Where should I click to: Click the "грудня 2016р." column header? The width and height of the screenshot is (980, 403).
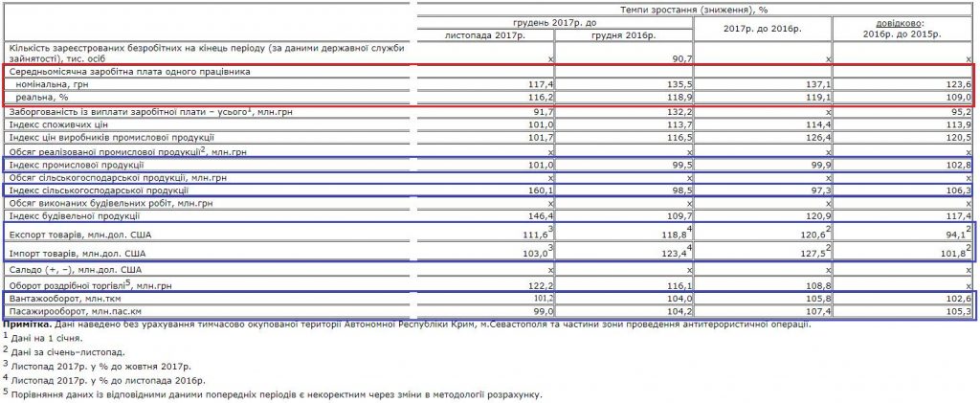tap(623, 34)
